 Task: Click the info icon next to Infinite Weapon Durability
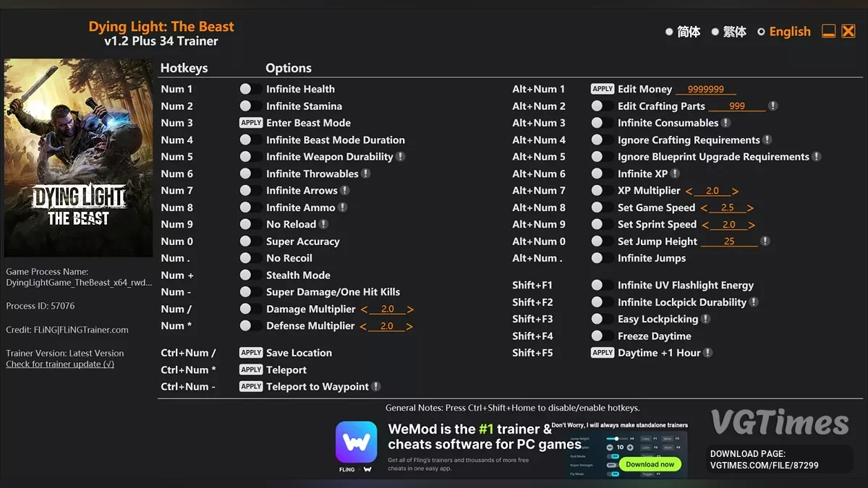[401, 157]
